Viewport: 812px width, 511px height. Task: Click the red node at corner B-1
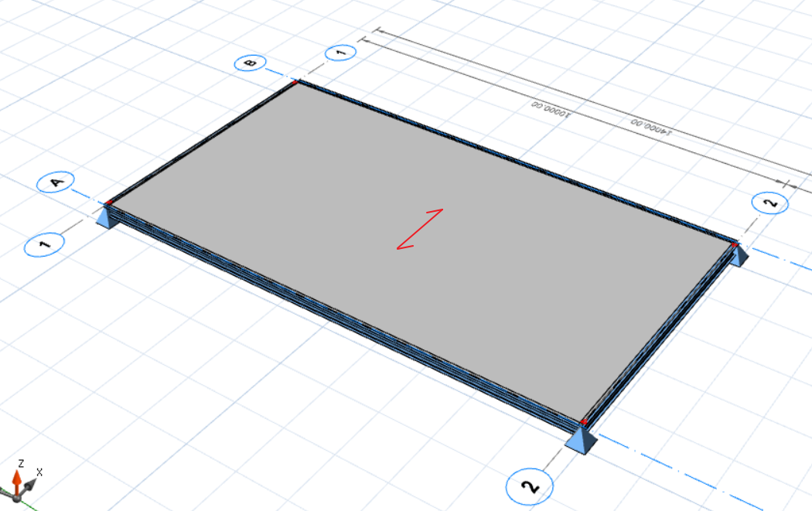click(295, 80)
